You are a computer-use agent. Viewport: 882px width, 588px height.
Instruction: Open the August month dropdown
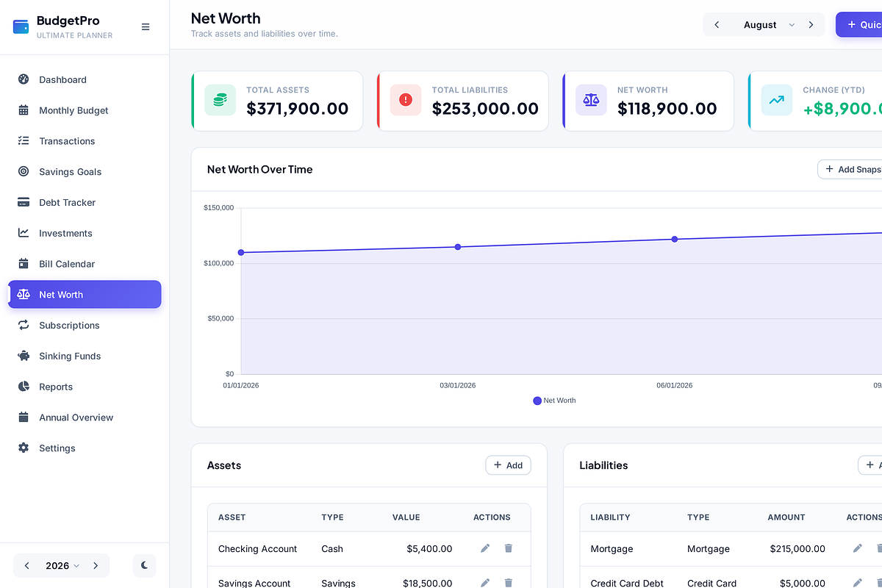[769, 25]
